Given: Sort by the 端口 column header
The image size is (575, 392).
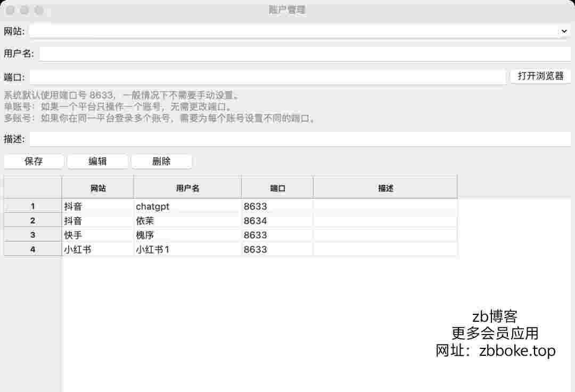Looking at the screenshot, I should click(x=277, y=188).
